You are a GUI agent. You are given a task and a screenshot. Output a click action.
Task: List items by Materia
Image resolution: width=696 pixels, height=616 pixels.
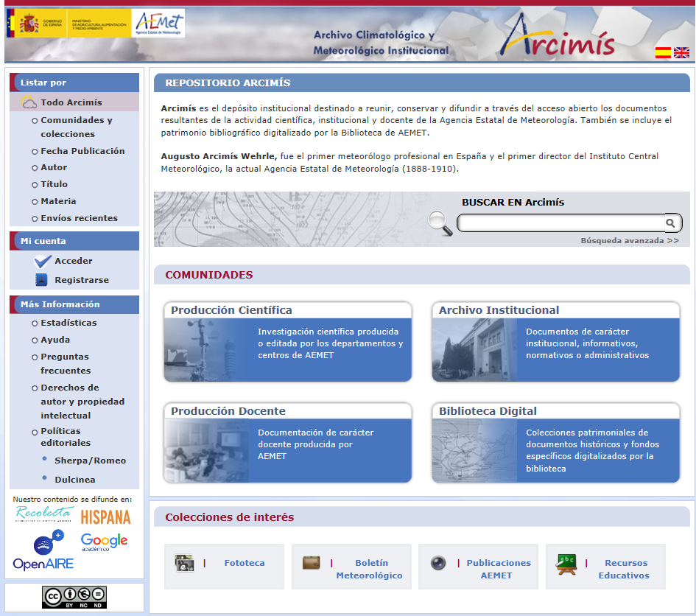58,201
